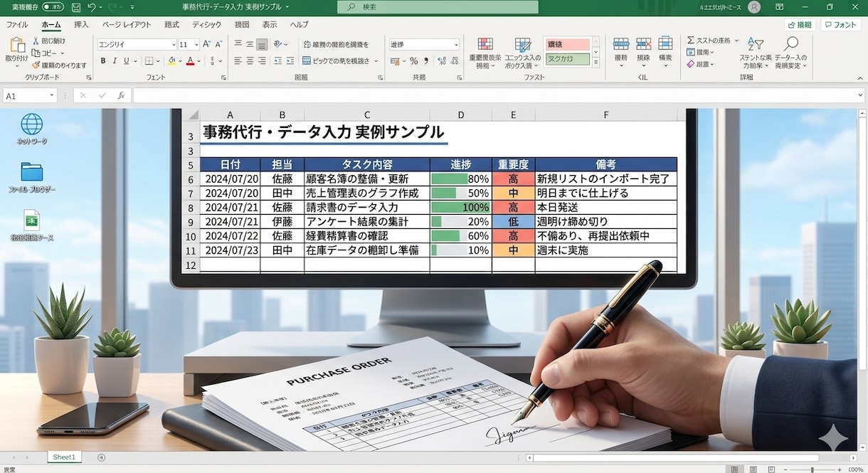868x473 pixels.
Task: Open the font size dropdown showing 11
Action: (x=196, y=44)
